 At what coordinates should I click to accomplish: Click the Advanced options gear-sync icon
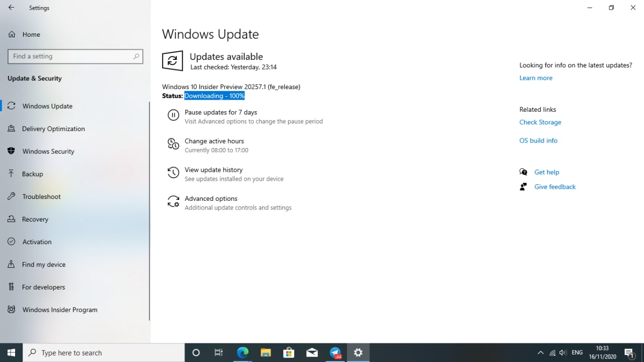tap(173, 201)
